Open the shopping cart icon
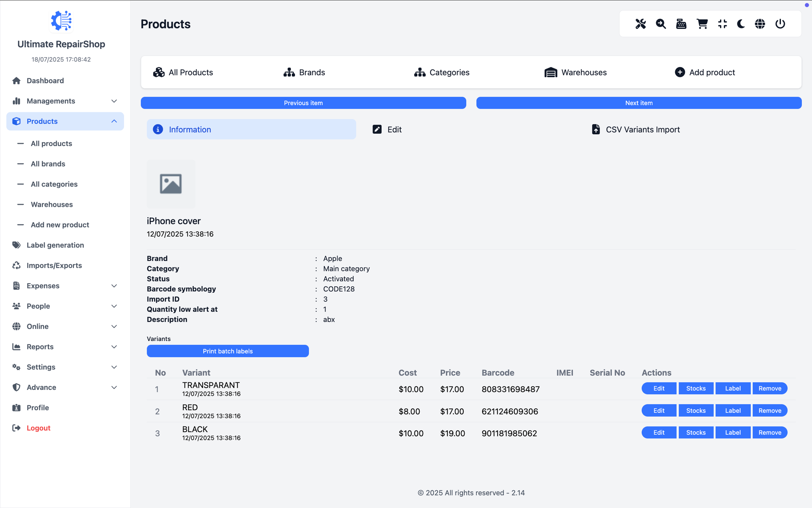812x508 pixels. tap(702, 24)
